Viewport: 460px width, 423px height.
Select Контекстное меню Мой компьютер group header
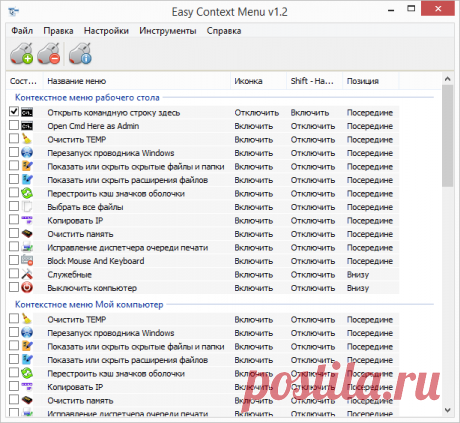89,304
